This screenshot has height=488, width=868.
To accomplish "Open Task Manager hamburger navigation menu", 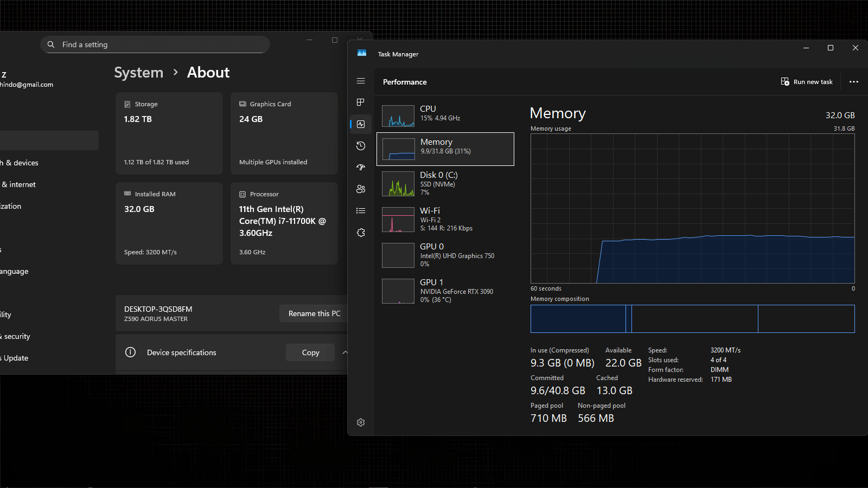I will [361, 81].
